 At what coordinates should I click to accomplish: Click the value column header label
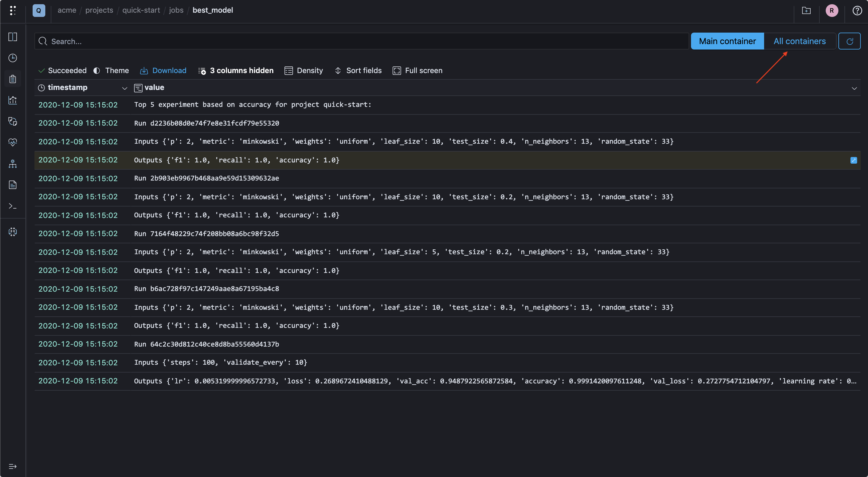(154, 88)
